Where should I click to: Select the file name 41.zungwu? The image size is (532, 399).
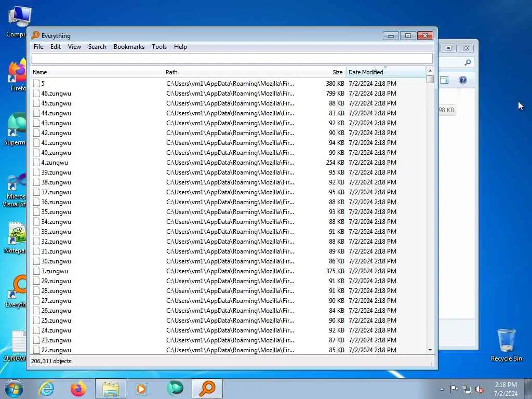[56, 142]
